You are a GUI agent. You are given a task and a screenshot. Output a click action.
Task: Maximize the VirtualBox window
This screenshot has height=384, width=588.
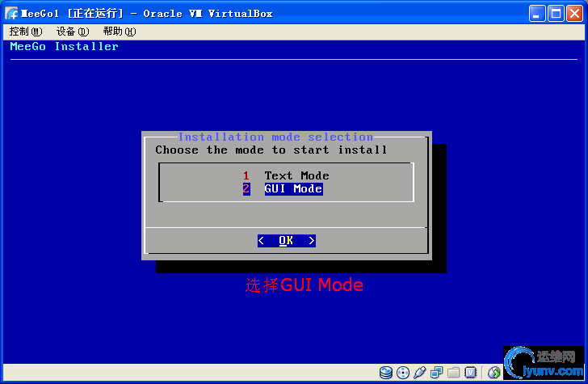tap(556, 14)
